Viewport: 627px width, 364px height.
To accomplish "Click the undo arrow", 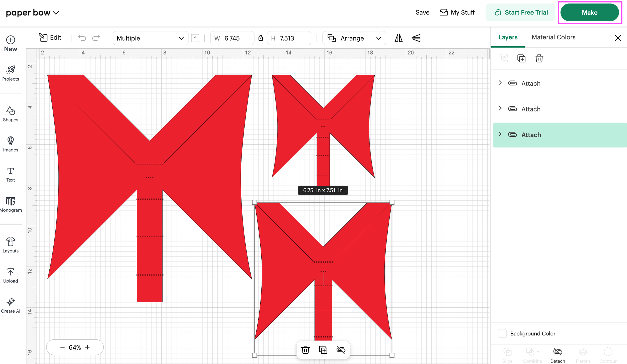I will coord(82,38).
